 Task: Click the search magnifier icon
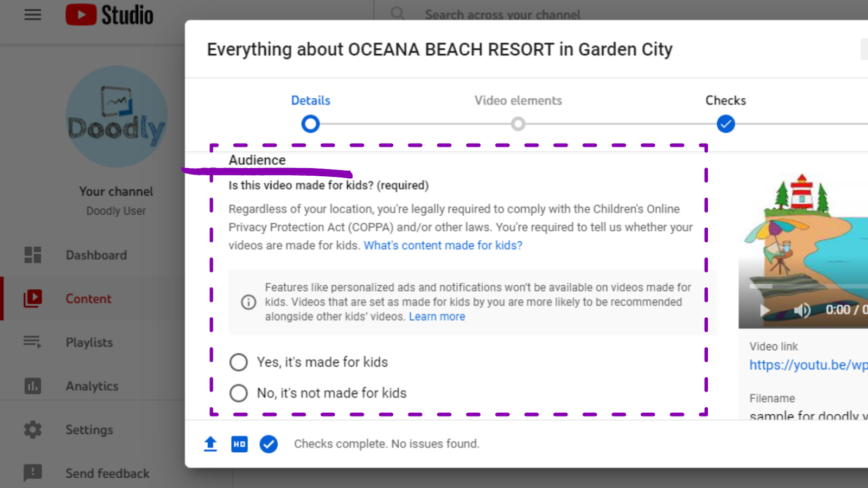click(x=398, y=14)
